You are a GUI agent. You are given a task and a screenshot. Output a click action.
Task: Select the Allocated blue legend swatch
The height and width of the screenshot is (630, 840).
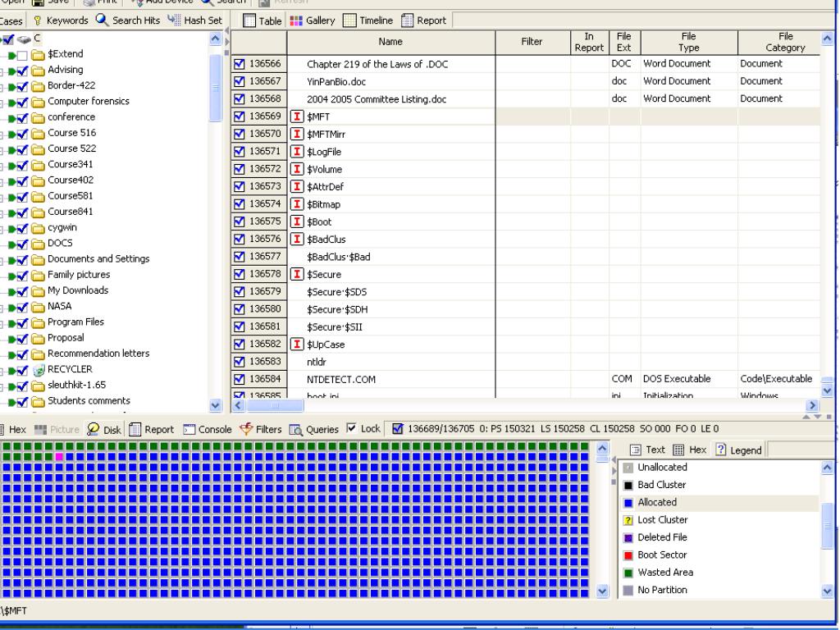628,503
